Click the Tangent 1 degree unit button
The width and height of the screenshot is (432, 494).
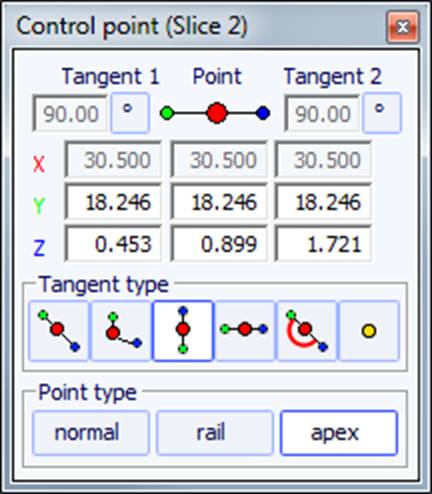[x=130, y=113]
